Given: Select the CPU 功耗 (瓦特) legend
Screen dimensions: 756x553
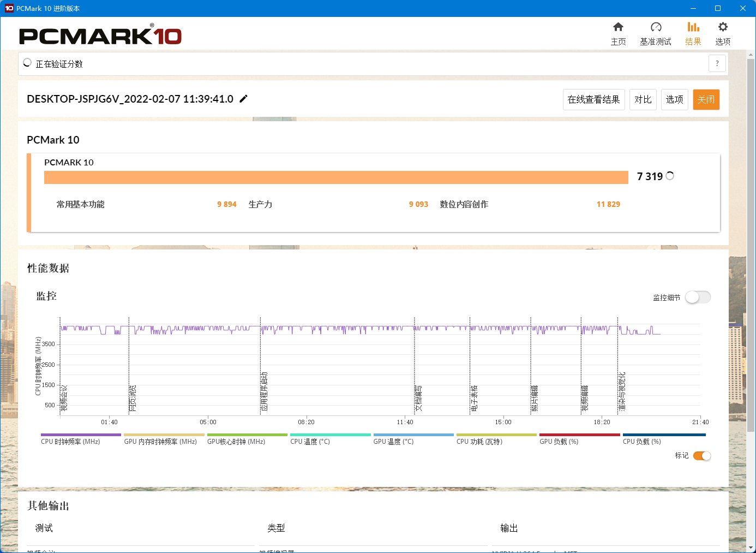Looking at the screenshot, I should pos(496,439).
